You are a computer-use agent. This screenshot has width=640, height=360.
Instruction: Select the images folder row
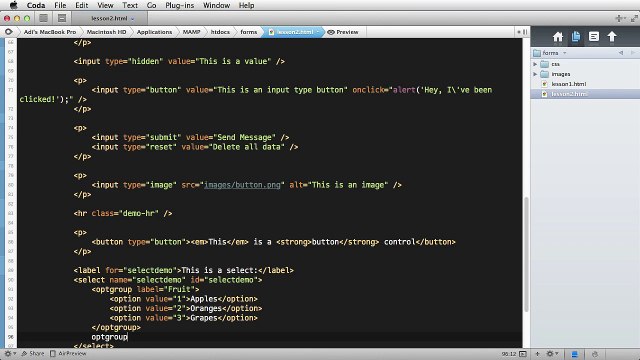click(x=585, y=74)
